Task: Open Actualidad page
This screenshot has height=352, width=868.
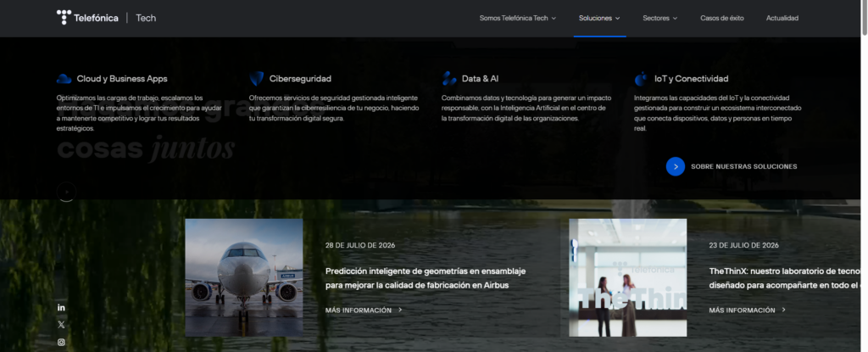Action: [782, 19]
